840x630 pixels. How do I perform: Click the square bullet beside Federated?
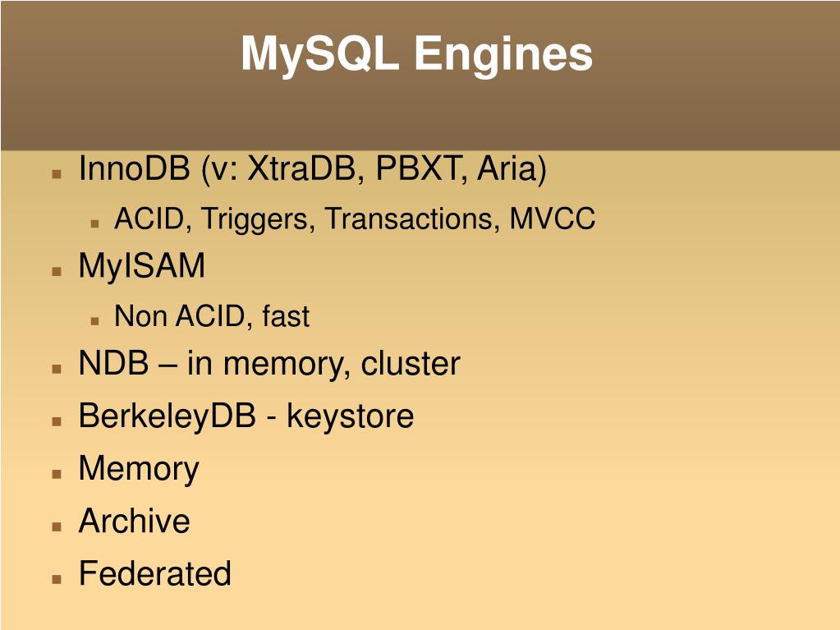57,578
